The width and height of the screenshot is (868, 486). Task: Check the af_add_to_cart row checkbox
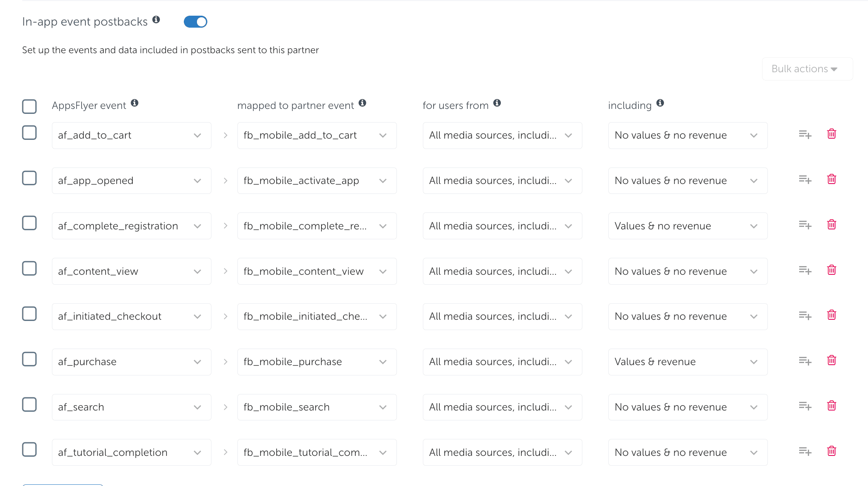click(29, 133)
